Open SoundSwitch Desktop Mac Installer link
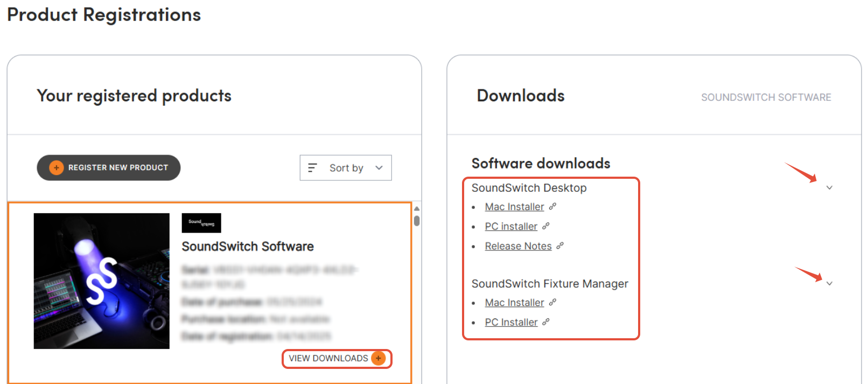Screen dimensions: 868x384 514,207
